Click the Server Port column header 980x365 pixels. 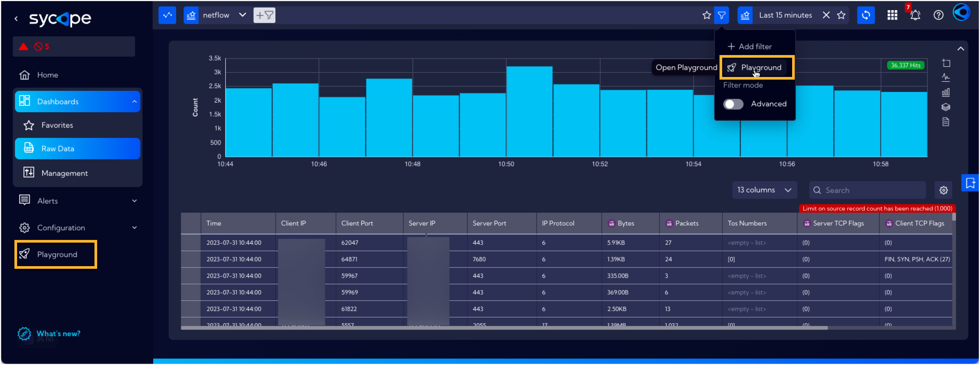pyautogui.click(x=502, y=223)
